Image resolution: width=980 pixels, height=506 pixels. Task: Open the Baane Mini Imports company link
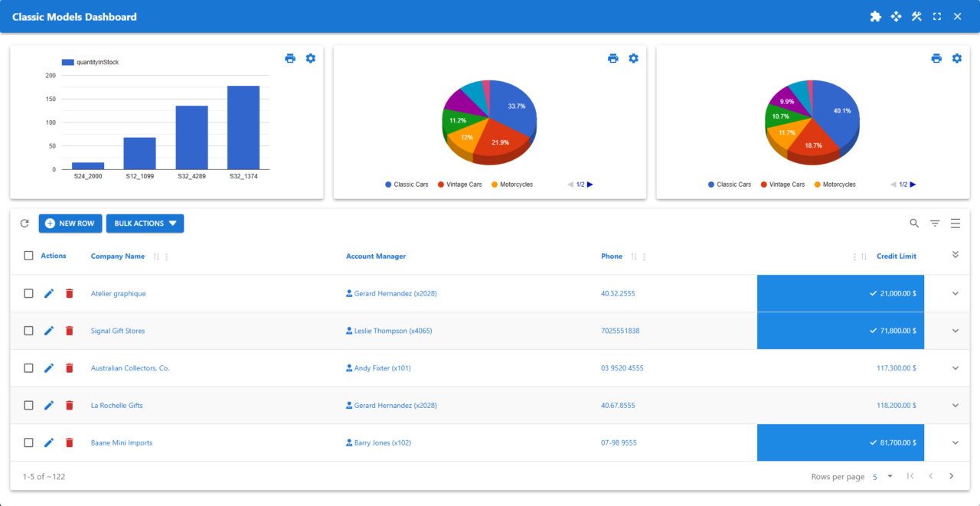tap(121, 442)
